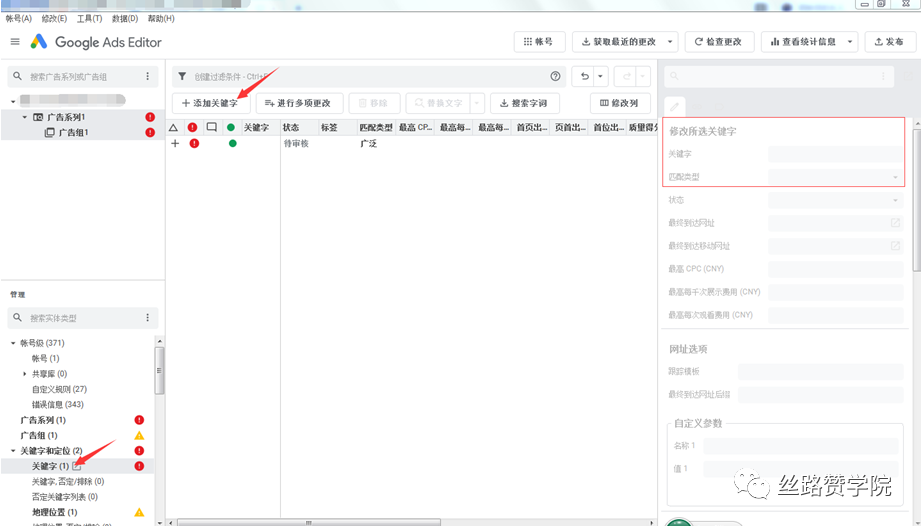This screenshot has height=526, width=921.
Task: Open 查看统计信息
Action: pyautogui.click(x=803, y=42)
